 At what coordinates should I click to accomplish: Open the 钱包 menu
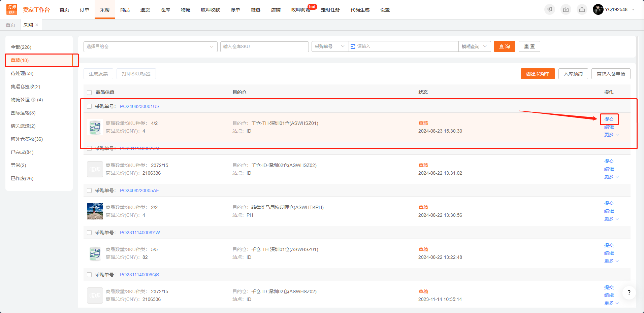256,10
